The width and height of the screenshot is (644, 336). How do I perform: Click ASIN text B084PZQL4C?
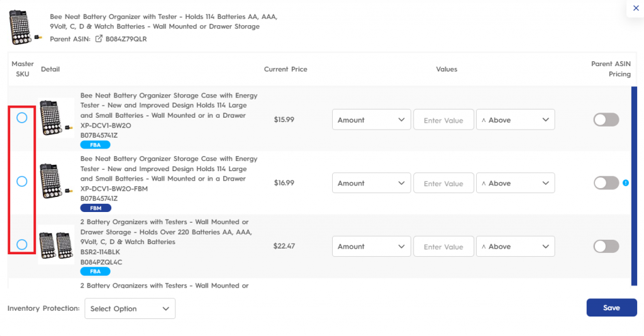101,262
